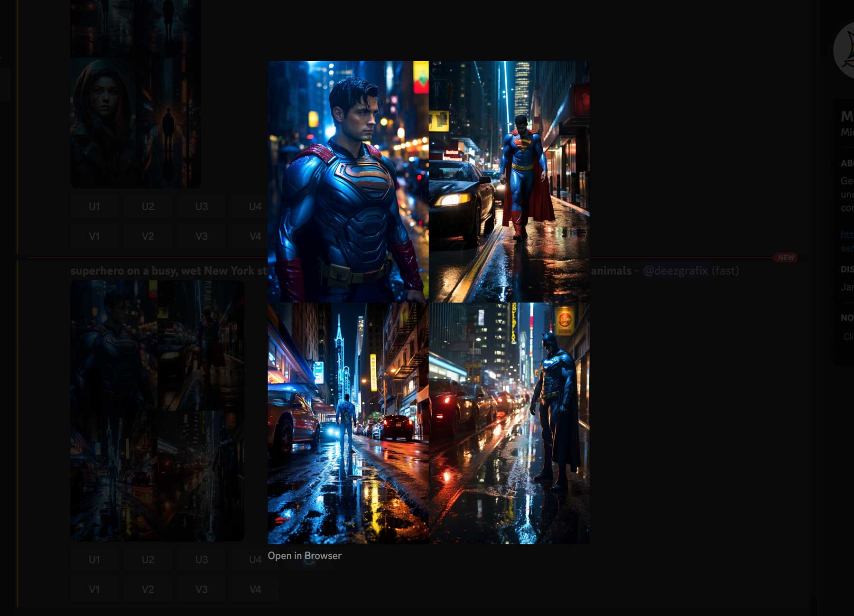Click U1 under the bottom message grid
Screen dimensions: 854x616
(94, 560)
